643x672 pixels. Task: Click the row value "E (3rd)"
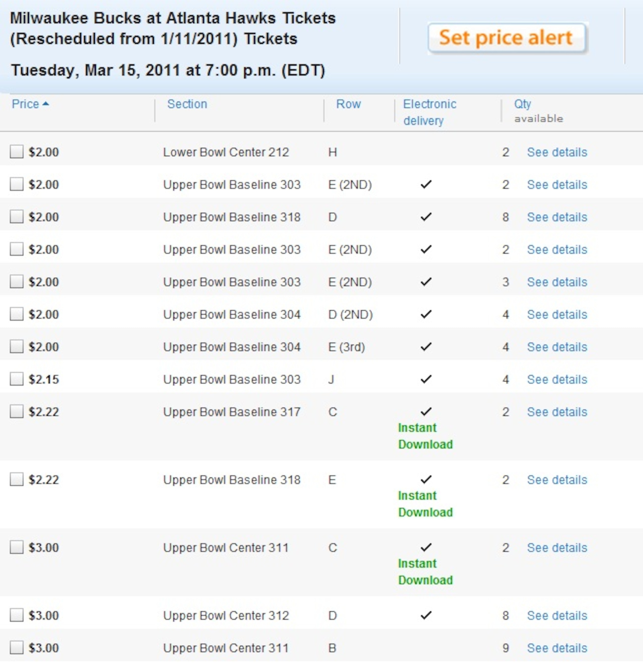point(347,347)
